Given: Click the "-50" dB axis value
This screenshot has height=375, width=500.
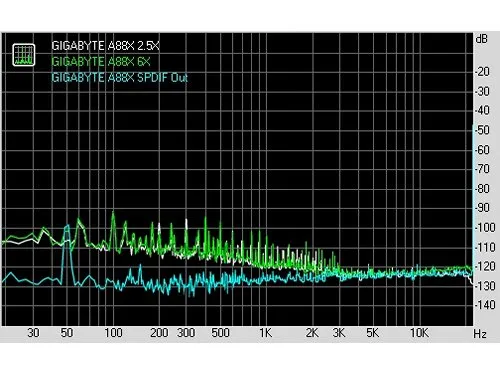Looking at the screenshot, I should point(482,130).
